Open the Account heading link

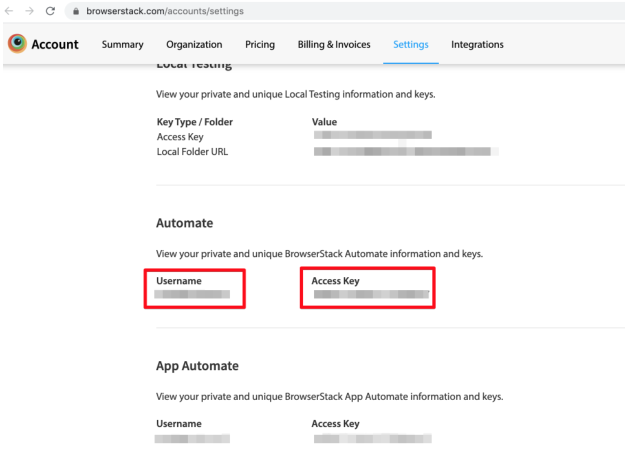55,44
